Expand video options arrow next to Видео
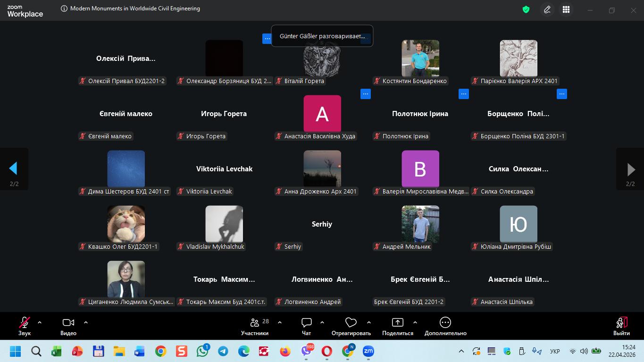Screen dimensions: 644x362 86,323
